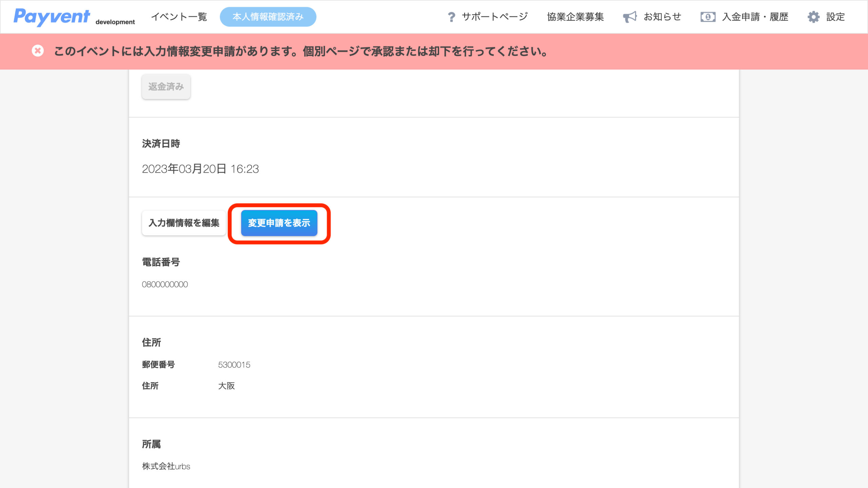Image resolution: width=868 pixels, height=488 pixels.
Task: Click the greyed 返金済み button
Action: 166,86
